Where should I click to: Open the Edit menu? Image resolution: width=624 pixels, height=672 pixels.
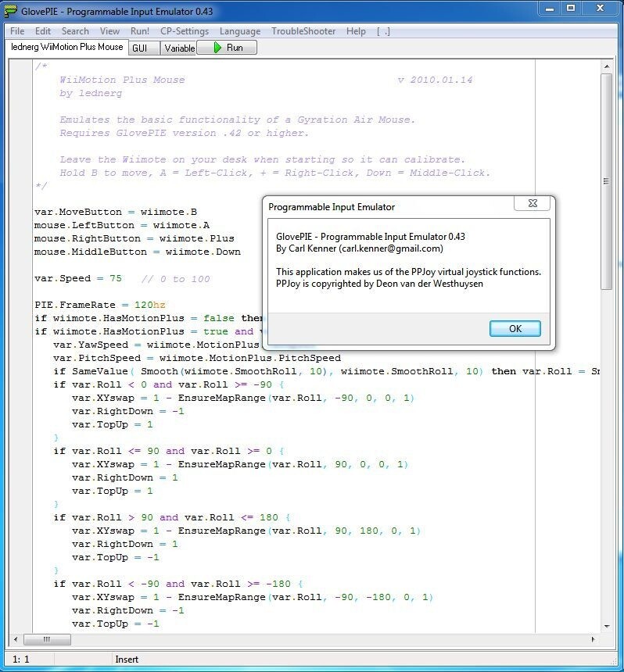(43, 31)
